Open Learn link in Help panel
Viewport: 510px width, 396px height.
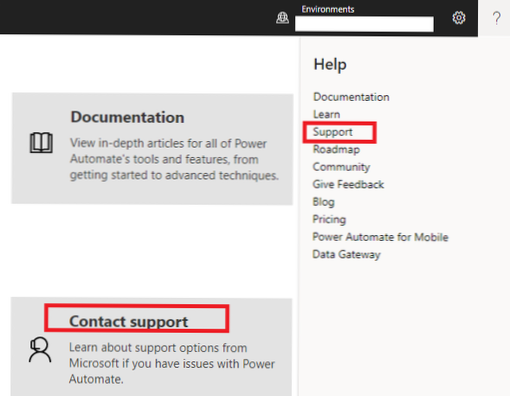point(326,114)
